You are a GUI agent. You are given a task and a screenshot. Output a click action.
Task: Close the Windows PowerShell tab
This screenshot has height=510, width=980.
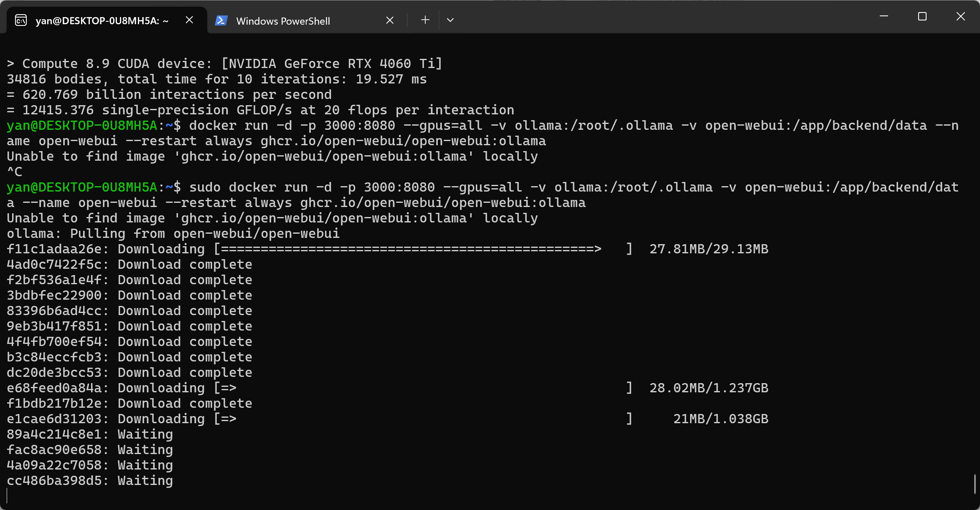pyautogui.click(x=390, y=20)
